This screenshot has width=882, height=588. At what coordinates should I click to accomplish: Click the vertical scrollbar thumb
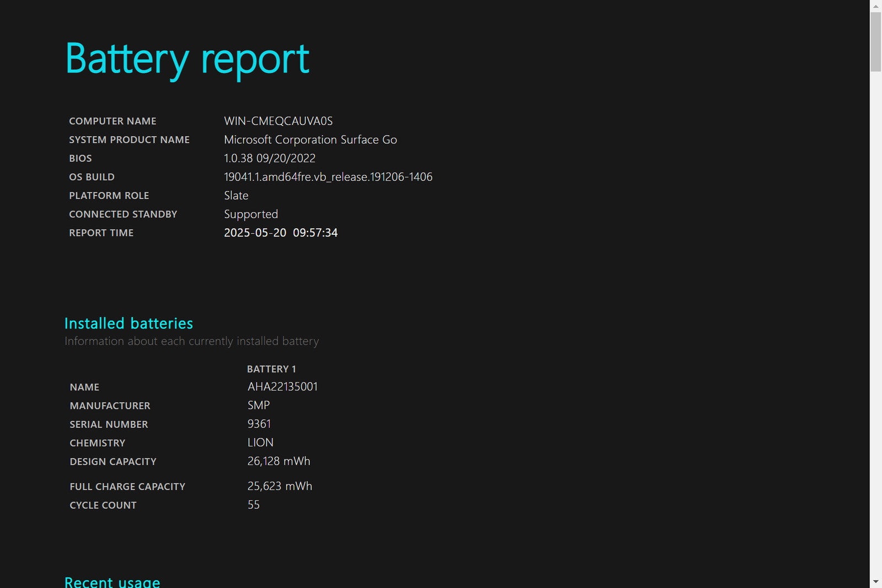[876, 41]
